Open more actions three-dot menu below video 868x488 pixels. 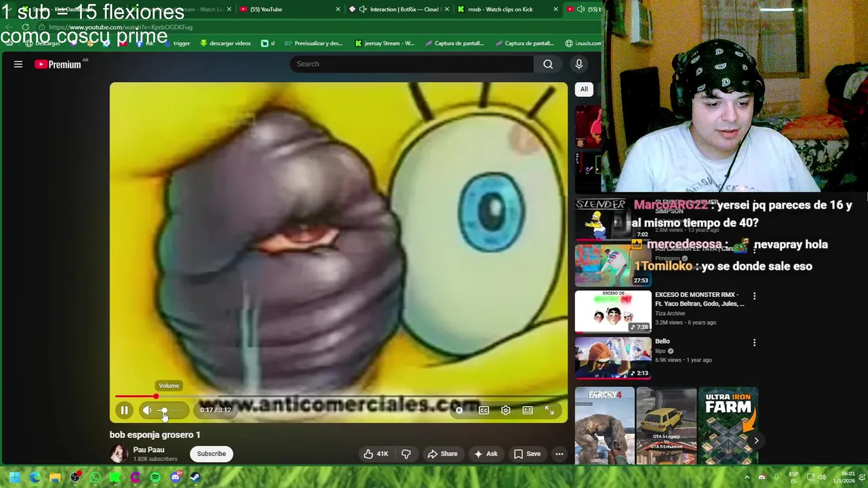pos(559,454)
